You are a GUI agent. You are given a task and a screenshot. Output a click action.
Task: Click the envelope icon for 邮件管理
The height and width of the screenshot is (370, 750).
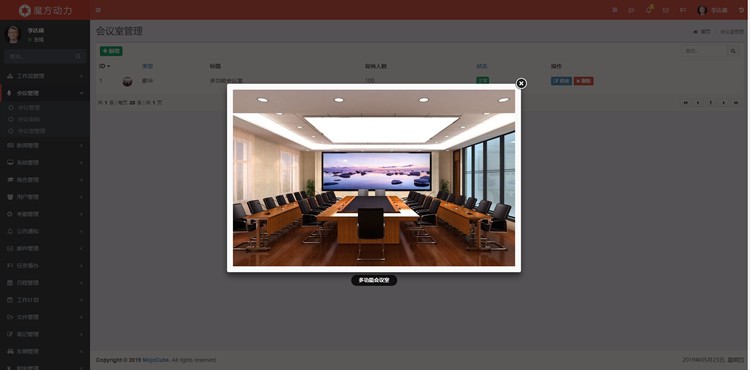(10, 249)
